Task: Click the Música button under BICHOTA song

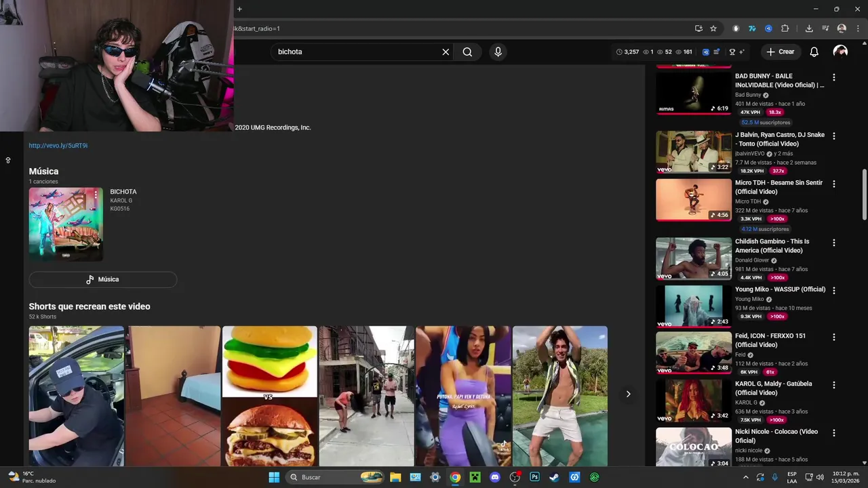Action: click(x=103, y=279)
